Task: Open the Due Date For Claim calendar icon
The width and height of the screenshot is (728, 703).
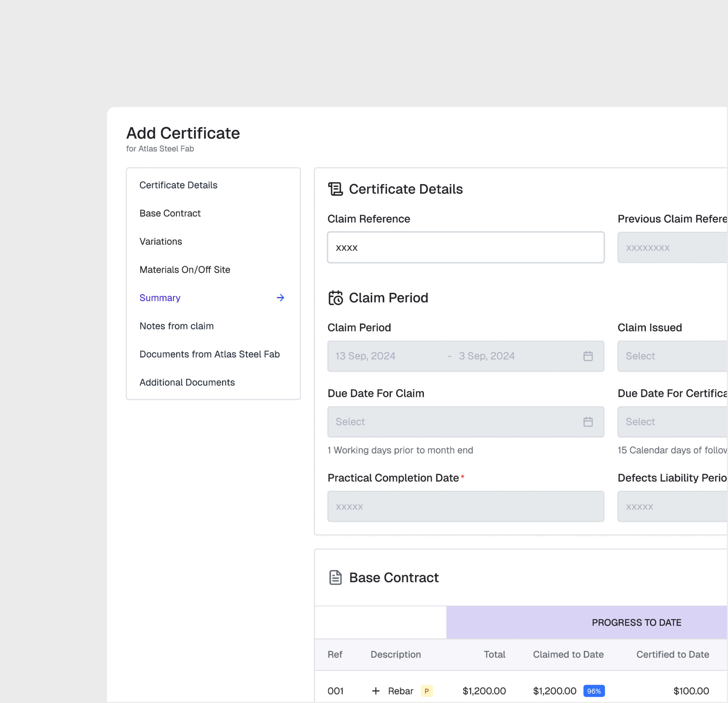Action: coord(587,422)
